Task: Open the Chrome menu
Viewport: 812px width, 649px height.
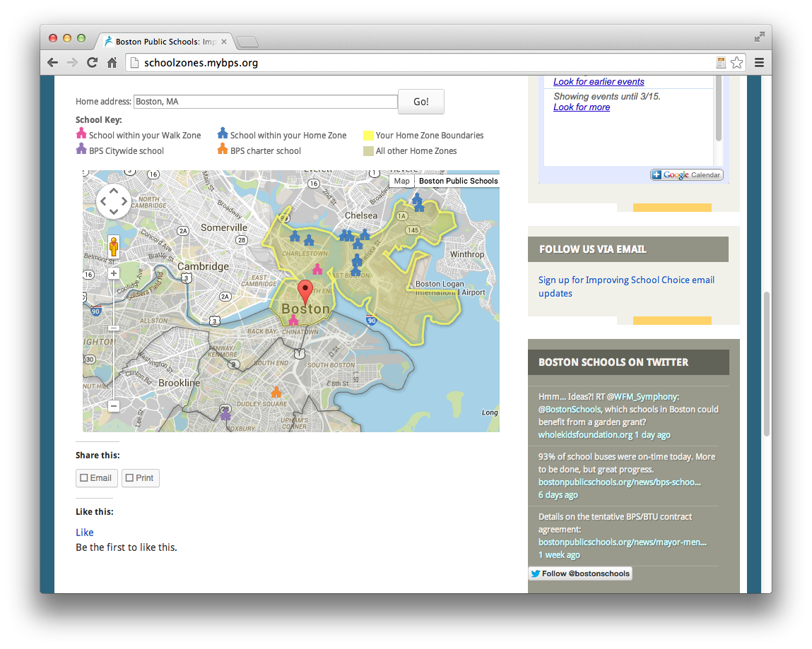Action: (758, 62)
